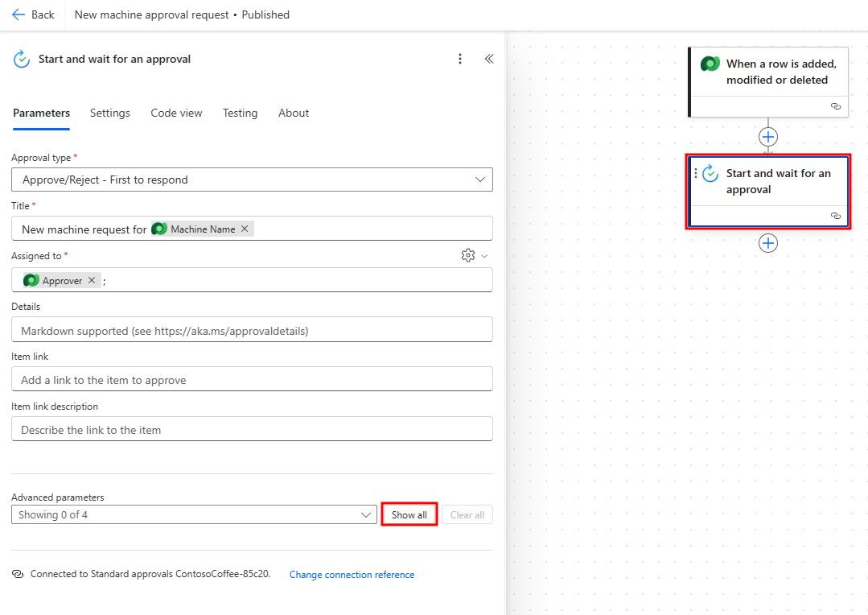
Task: Open the About tab
Action: click(294, 113)
